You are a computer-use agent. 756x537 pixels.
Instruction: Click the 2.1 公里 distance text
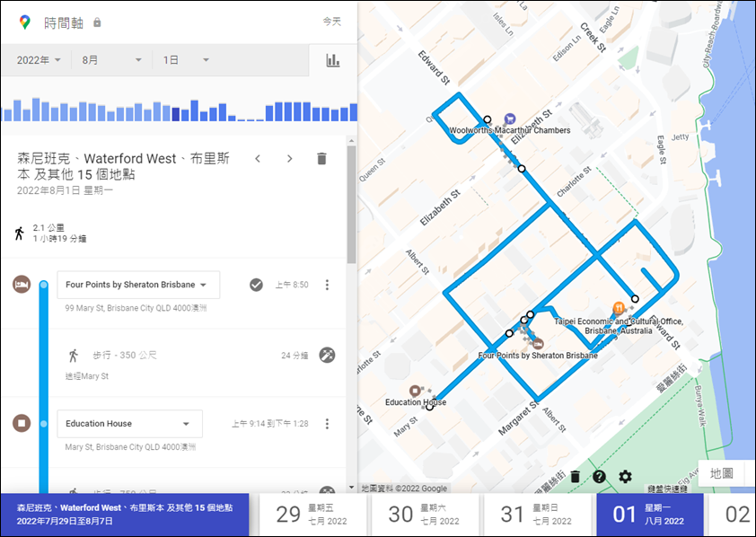pyautogui.click(x=48, y=227)
